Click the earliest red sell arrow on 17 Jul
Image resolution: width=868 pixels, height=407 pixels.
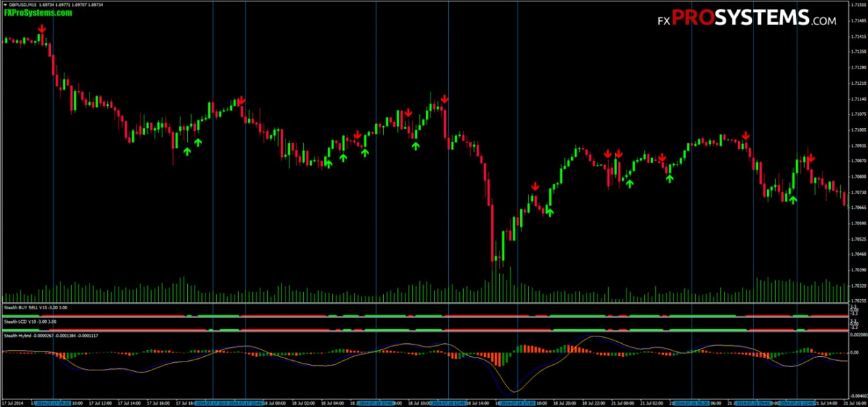point(42,28)
